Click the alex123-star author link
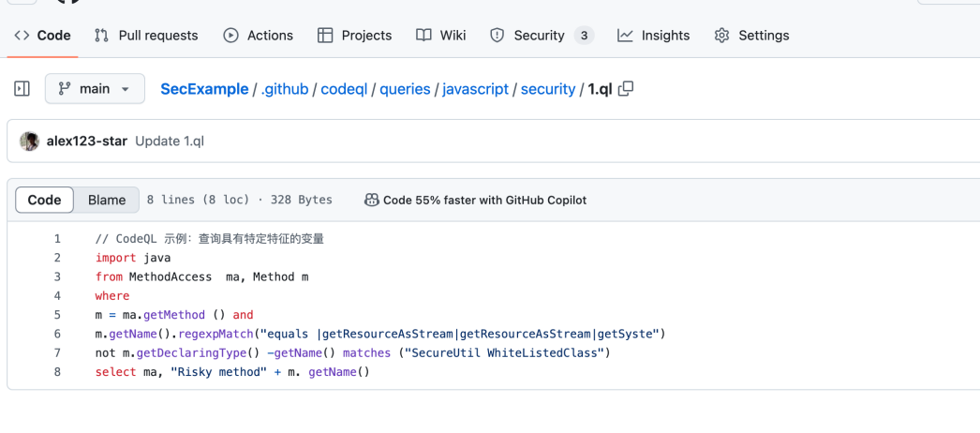Screen dimensions: 980x433 [x=87, y=142]
